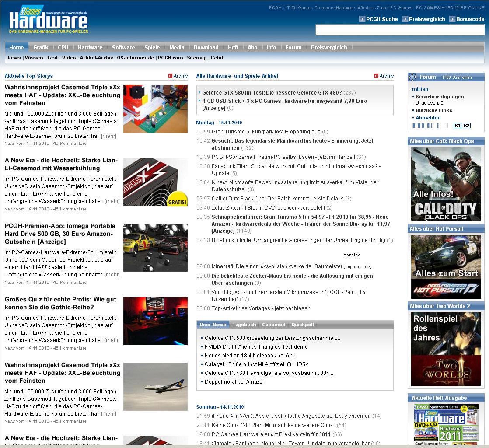489x448 pixels.
Task: Open the Lufthansa airplane thumbnail
Action: click(x=155, y=387)
